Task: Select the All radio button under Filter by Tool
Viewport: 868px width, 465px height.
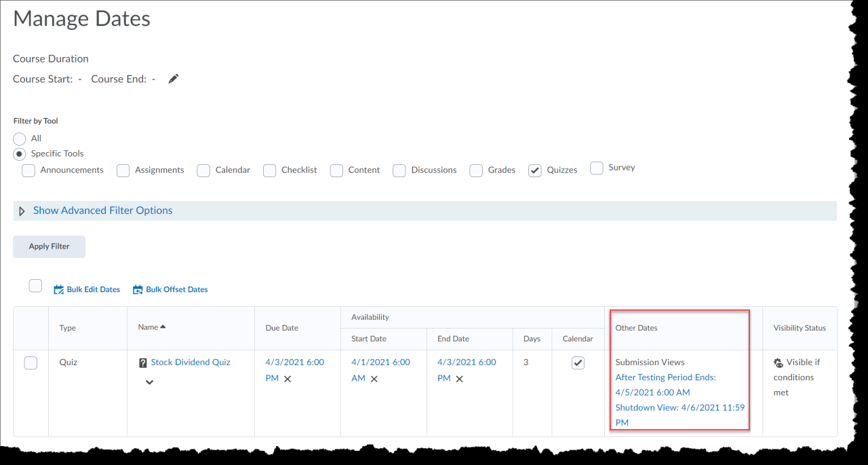Action: coord(19,138)
